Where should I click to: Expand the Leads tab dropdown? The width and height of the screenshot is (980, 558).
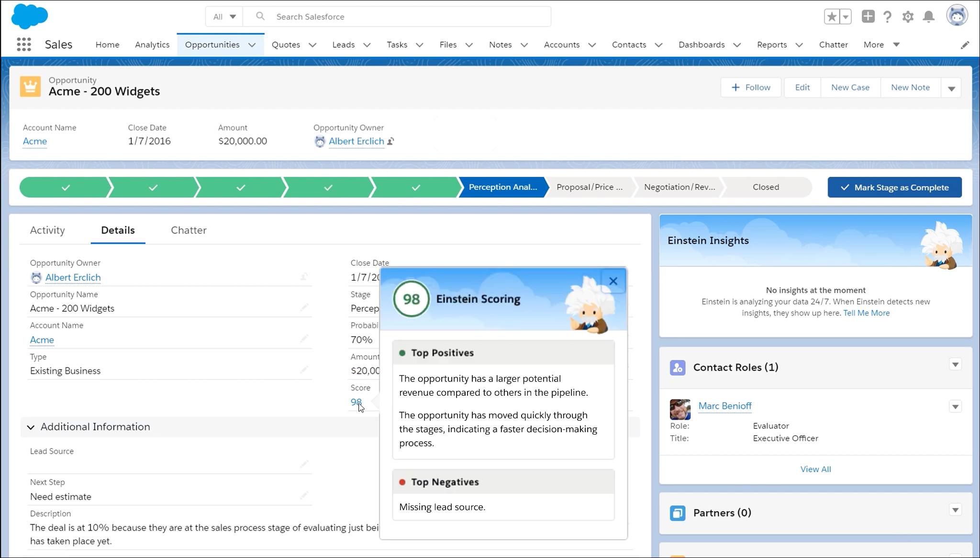click(367, 45)
